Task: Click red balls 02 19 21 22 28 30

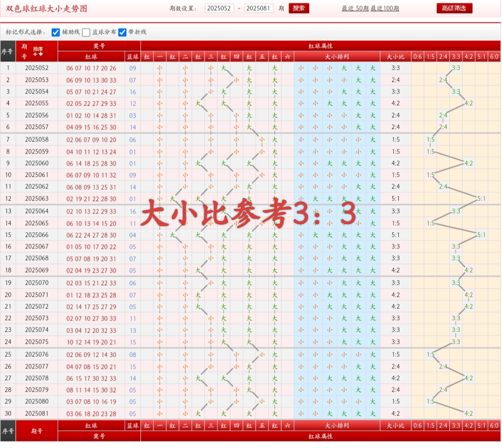Action: pyautogui.click(x=91, y=199)
